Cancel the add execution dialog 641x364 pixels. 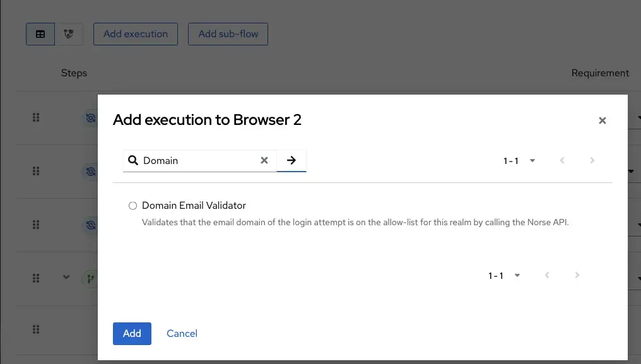[x=182, y=333]
